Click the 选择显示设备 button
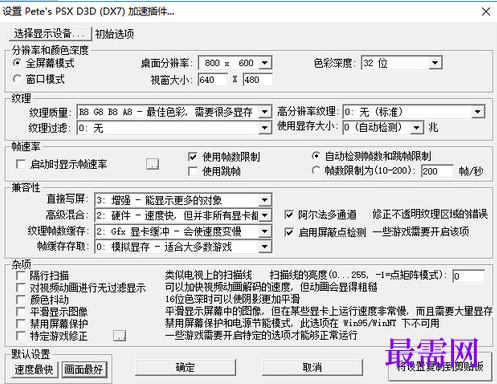 coord(50,33)
